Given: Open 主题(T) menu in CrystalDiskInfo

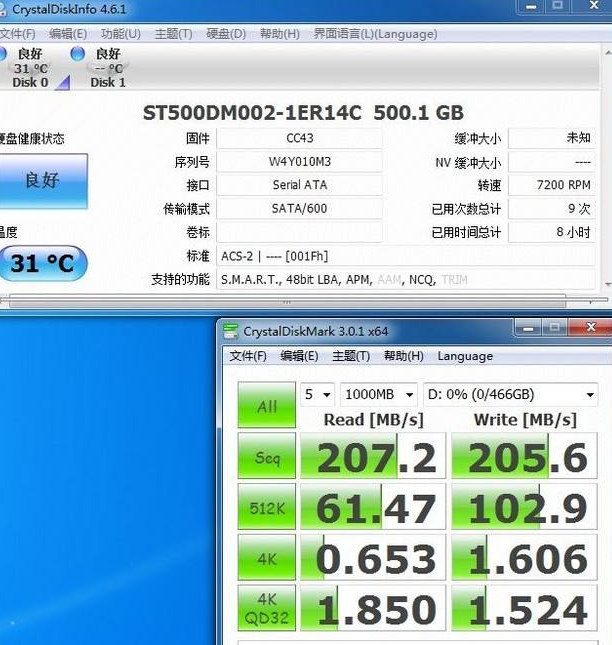Looking at the screenshot, I should pos(173,34).
